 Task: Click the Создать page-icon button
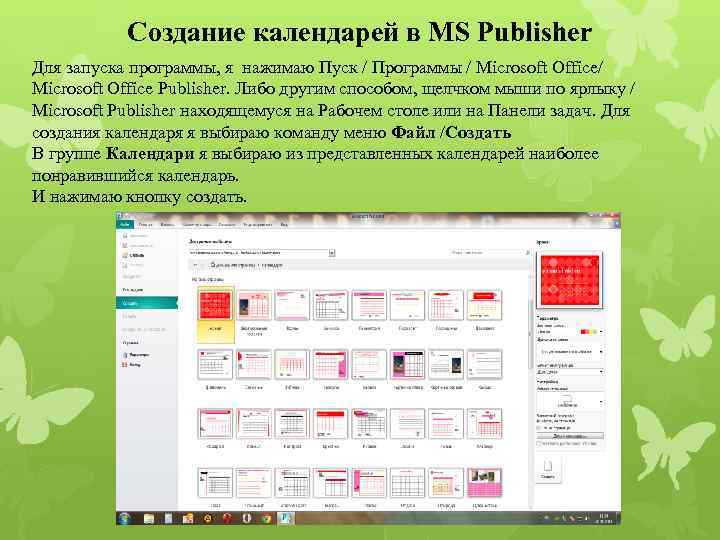pos(548,470)
